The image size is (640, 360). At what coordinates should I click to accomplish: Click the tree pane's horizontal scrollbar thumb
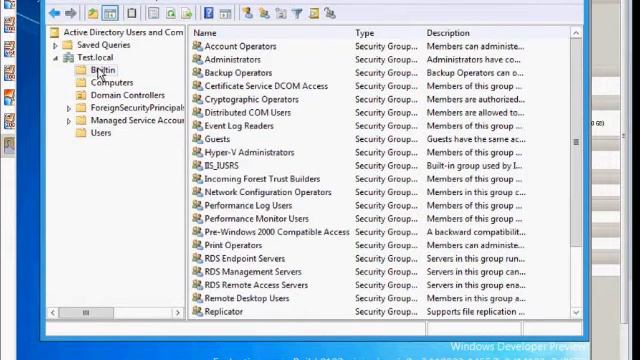(86, 313)
